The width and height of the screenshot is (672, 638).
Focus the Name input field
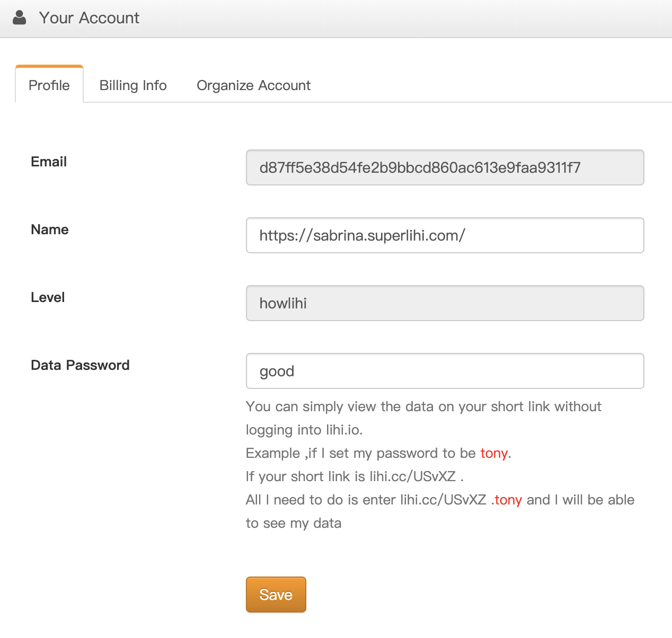click(x=445, y=235)
